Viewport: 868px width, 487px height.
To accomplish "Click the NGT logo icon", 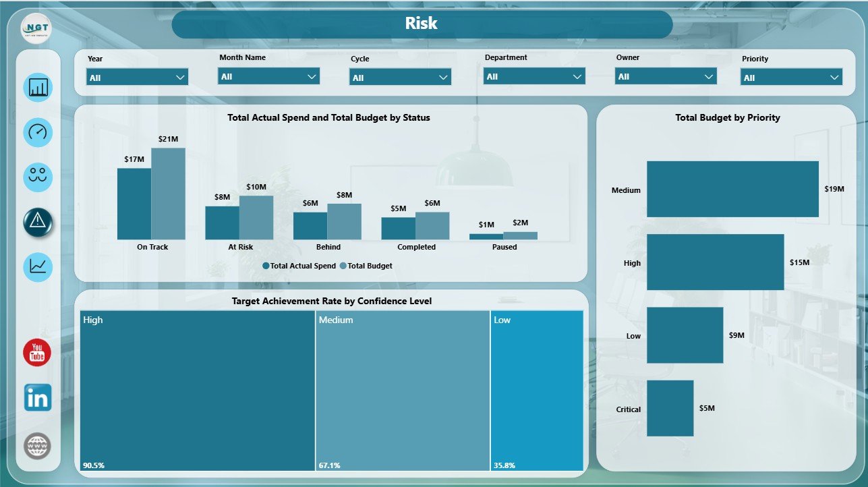I will tap(36, 28).
